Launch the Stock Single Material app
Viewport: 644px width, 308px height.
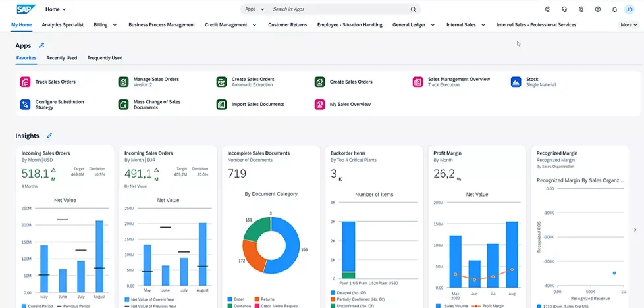tap(531, 82)
